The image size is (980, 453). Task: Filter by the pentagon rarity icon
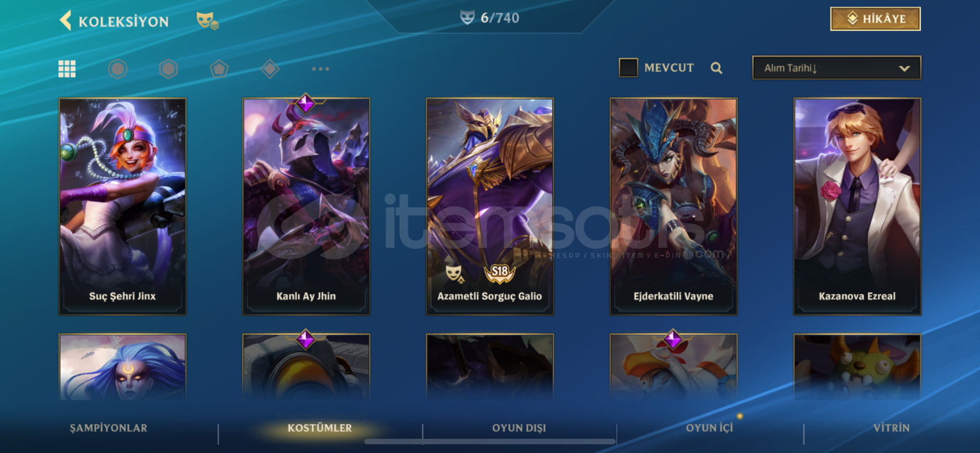219,69
